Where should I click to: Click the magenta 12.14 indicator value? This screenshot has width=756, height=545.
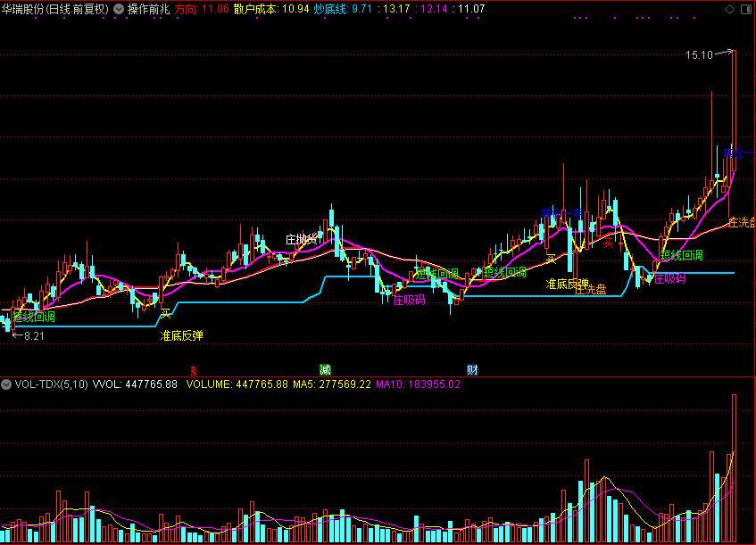point(434,9)
